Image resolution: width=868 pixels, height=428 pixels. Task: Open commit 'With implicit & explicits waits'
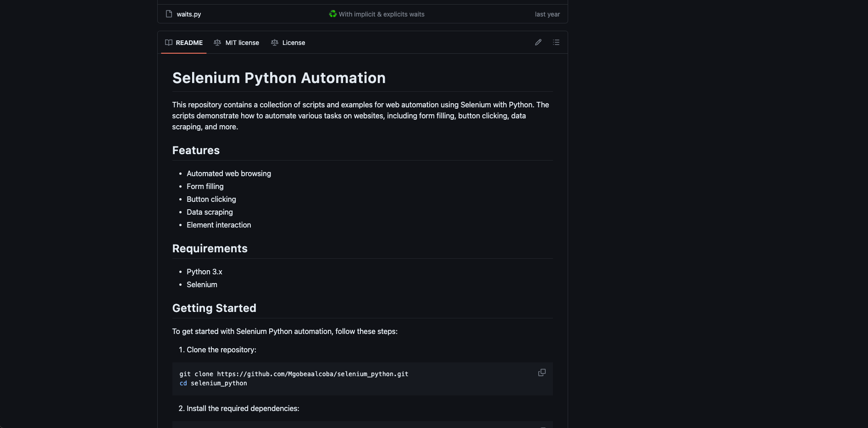[x=381, y=14]
